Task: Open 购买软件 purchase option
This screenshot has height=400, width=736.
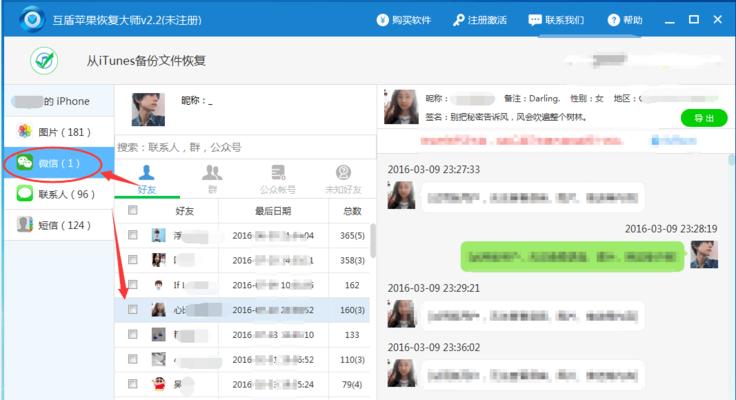Action: tap(404, 20)
